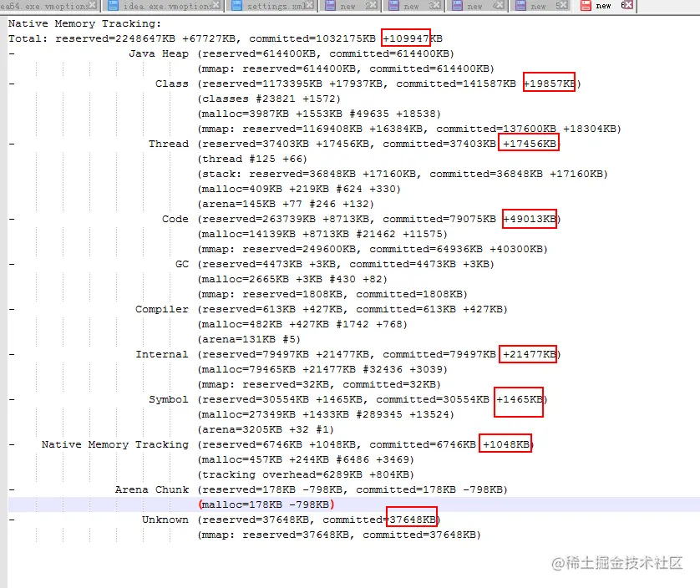This screenshot has height=588, width=700.
Task: Click '(malloc=27349KB +1433KB #289345 +13524)' line
Action: (x=326, y=414)
